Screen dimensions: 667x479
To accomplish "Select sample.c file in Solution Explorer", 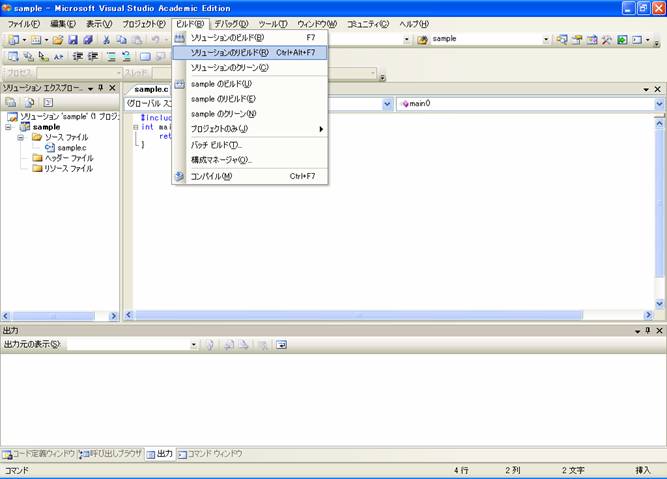I will pyautogui.click(x=70, y=148).
